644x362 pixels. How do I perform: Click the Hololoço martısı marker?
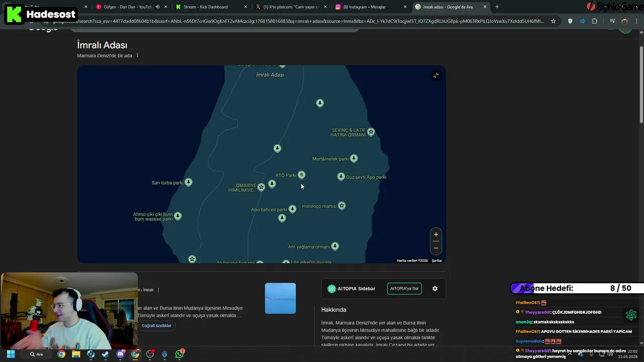(x=342, y=206)
